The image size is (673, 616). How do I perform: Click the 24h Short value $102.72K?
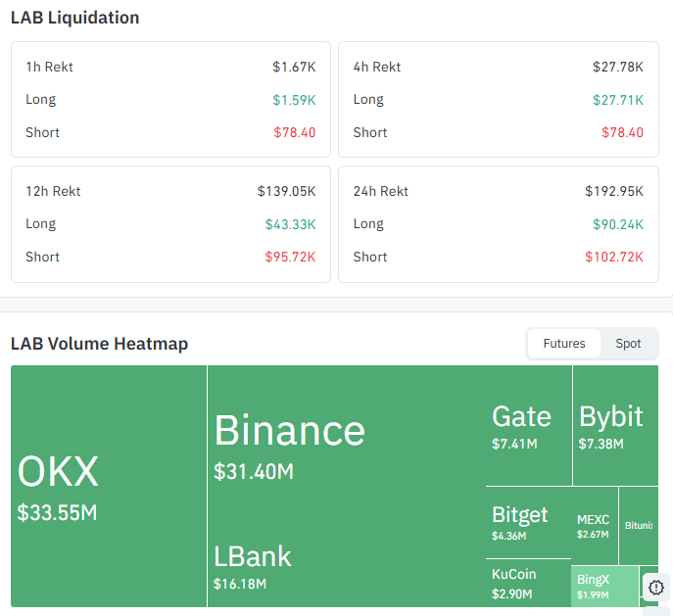[614, 257]
